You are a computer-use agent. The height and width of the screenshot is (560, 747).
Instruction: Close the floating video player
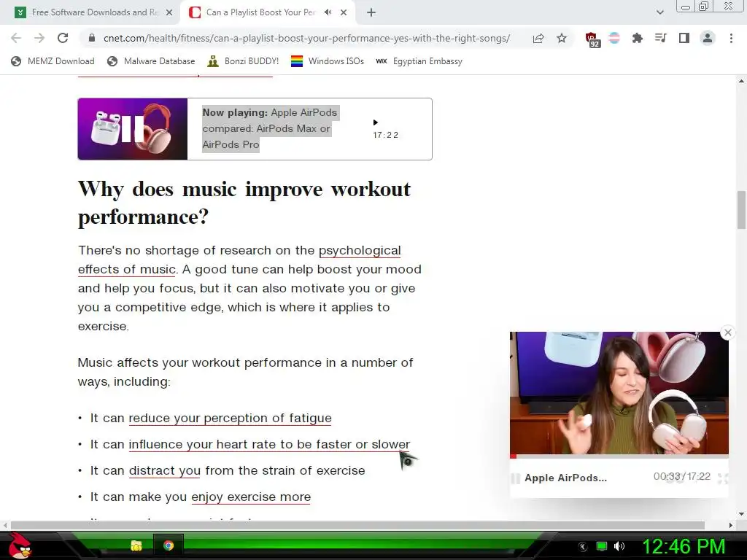pyautogui.click(x=727, y=332)
